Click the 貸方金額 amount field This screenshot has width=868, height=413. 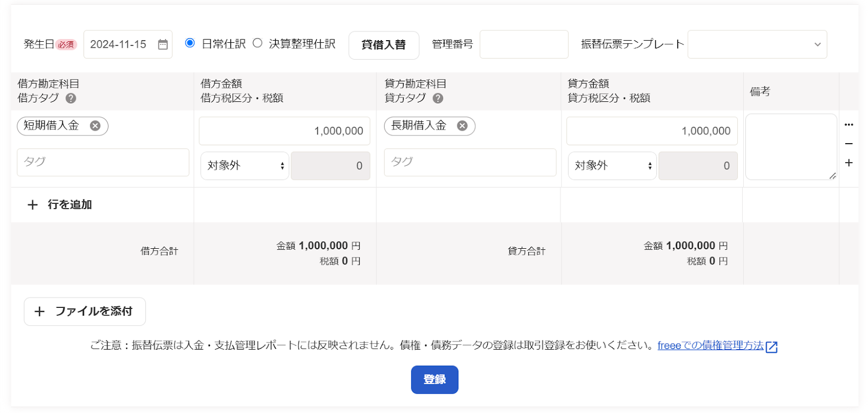(x=652, y=131)
